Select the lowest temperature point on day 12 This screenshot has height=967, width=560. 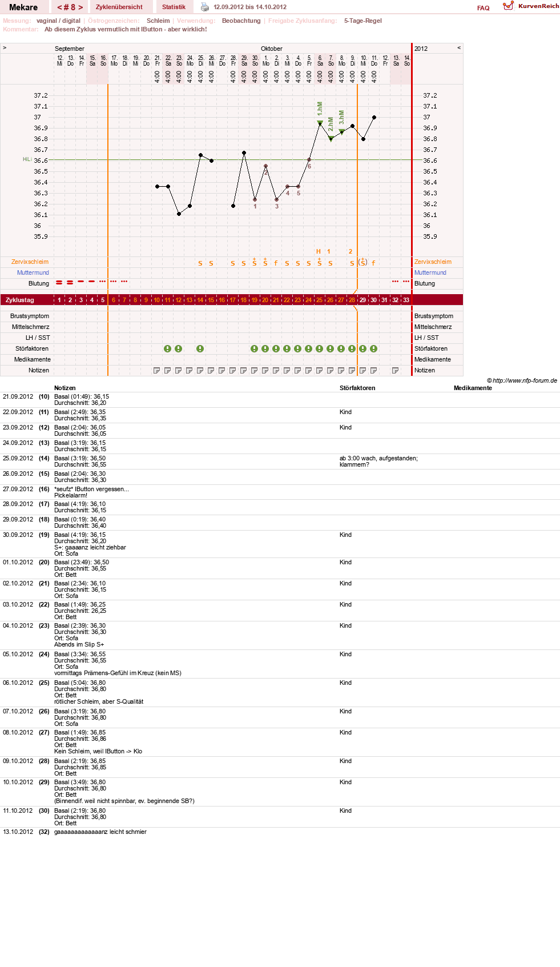179,214
